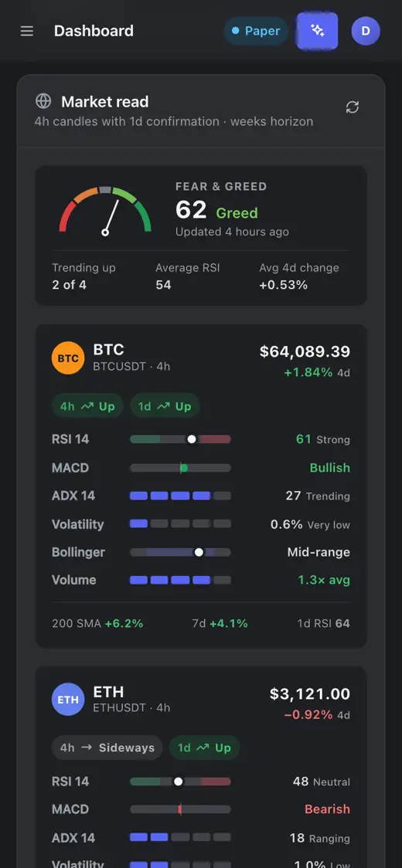
Task: Refresh the Market read panel
Action: click(x=352, y=107)
